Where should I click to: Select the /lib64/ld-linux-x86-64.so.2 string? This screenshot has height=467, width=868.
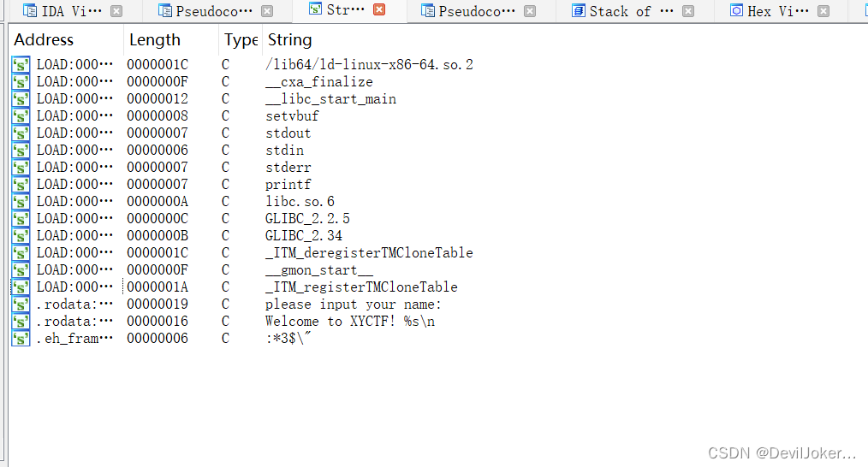[369, 65]
